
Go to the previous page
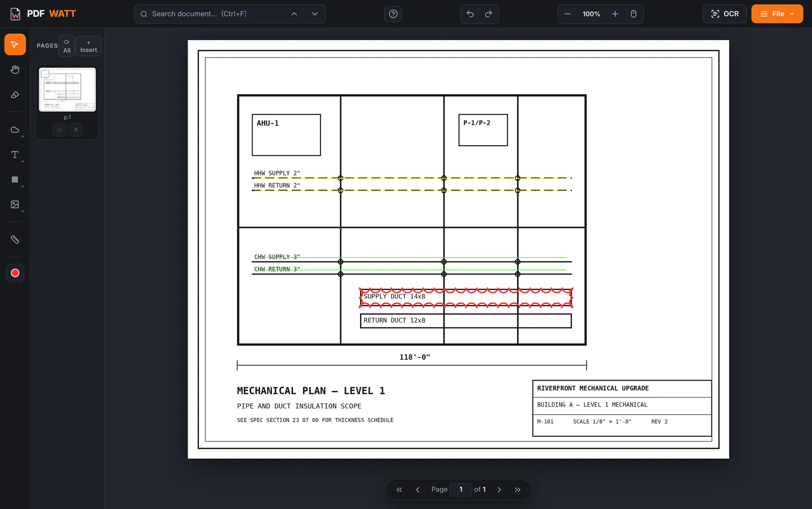click(x=418, y=490)
